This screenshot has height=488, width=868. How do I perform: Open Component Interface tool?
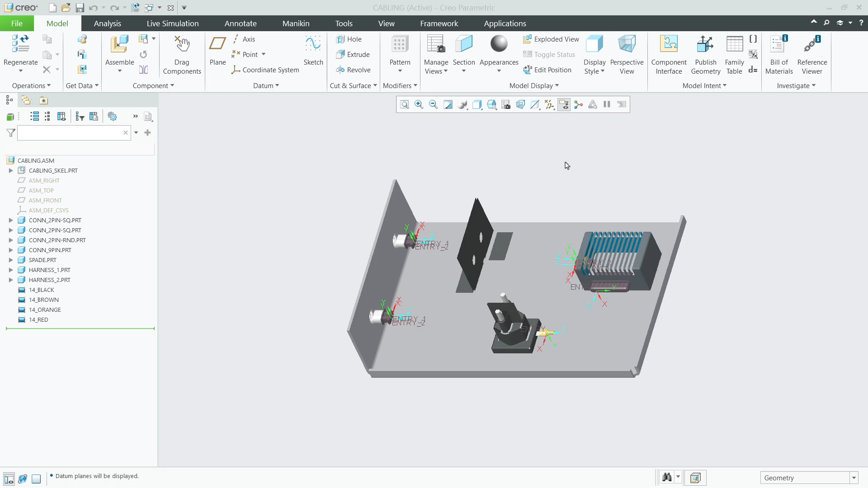coord(669,55)
